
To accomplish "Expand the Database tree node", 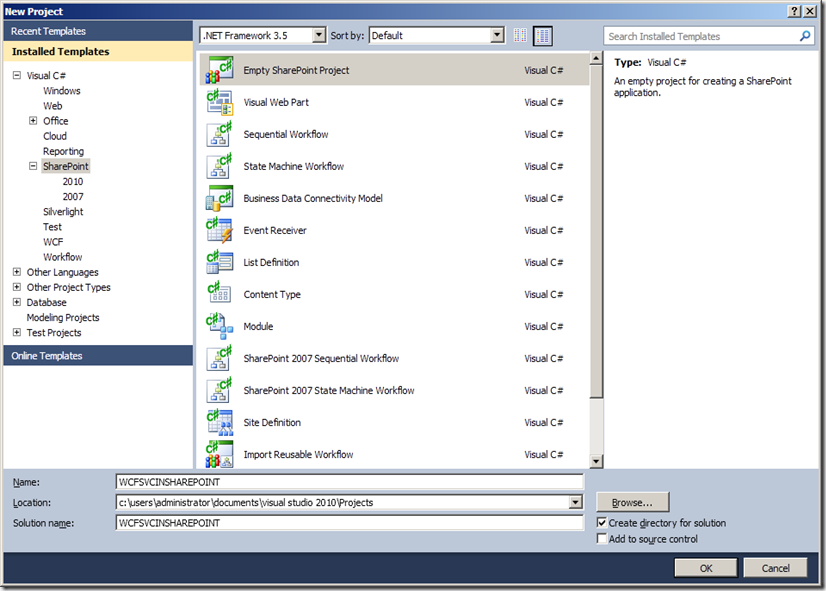I will coord(17,302).
